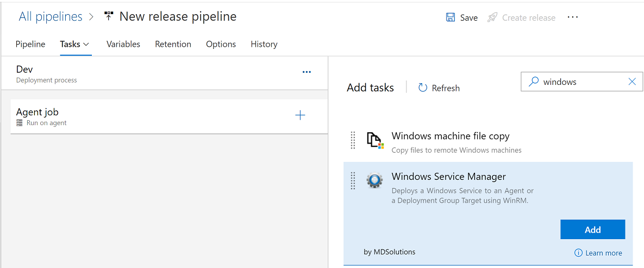Switch to the Pipeline tab
The width and height of the screenshot is (644, 268).
click(x=30, y=44)
